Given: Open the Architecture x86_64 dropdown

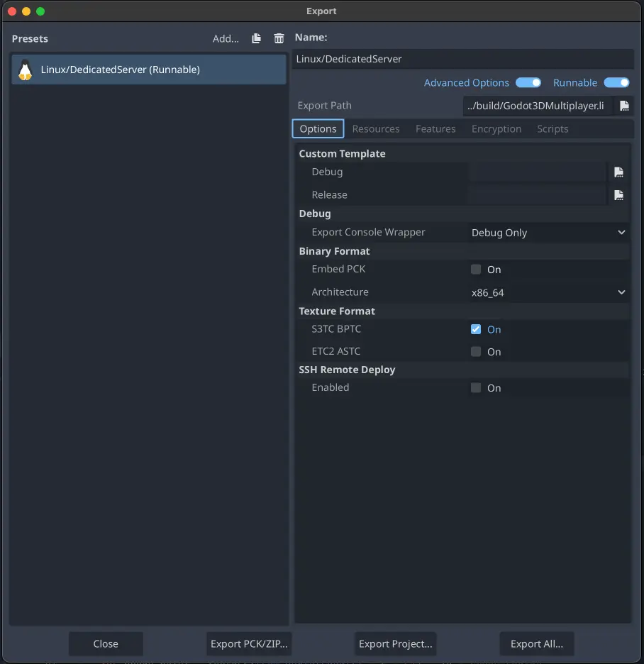Looking at the screenshot, I should (548, 292).
